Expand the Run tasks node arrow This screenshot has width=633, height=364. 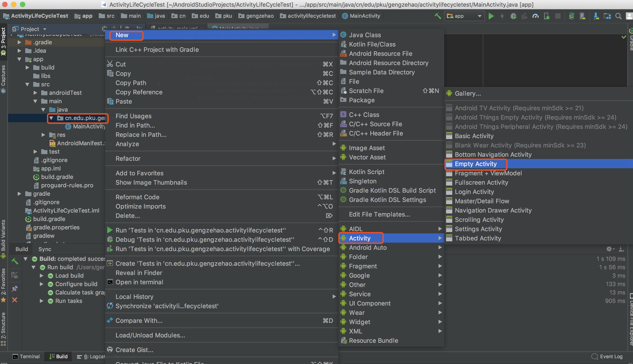(41, 301)
